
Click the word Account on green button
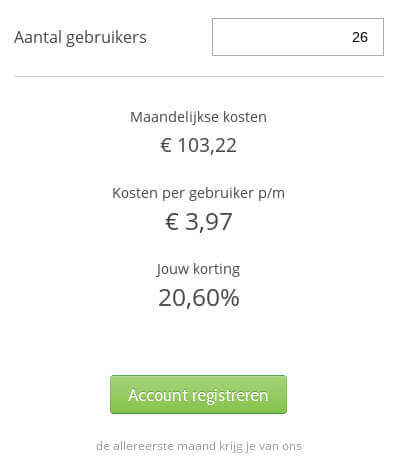(x=158, y=395)
